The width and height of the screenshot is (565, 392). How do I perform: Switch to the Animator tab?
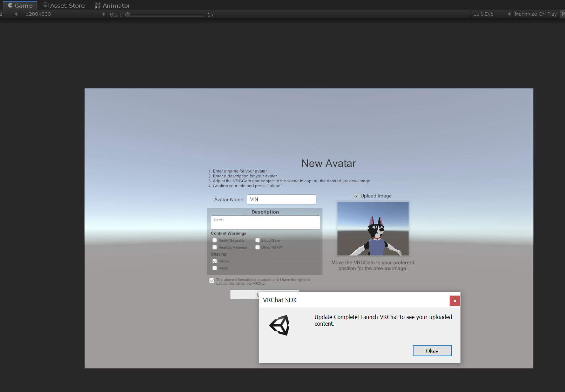click(113, 6)
